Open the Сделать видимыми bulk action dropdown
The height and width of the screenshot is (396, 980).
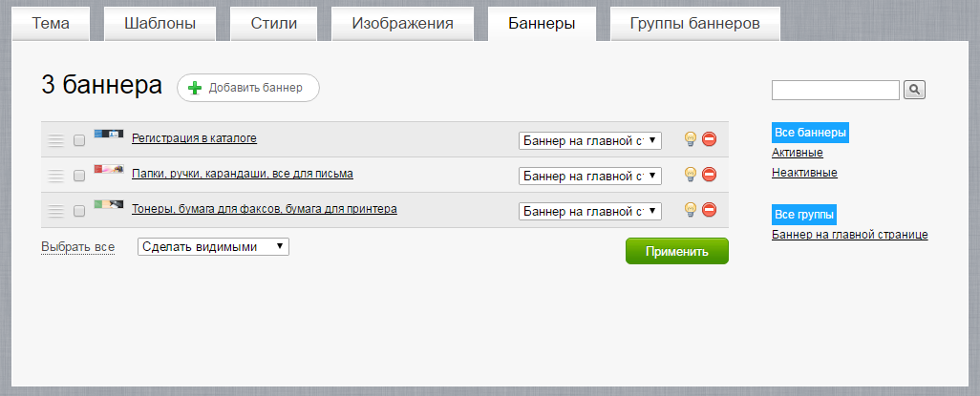213,246
